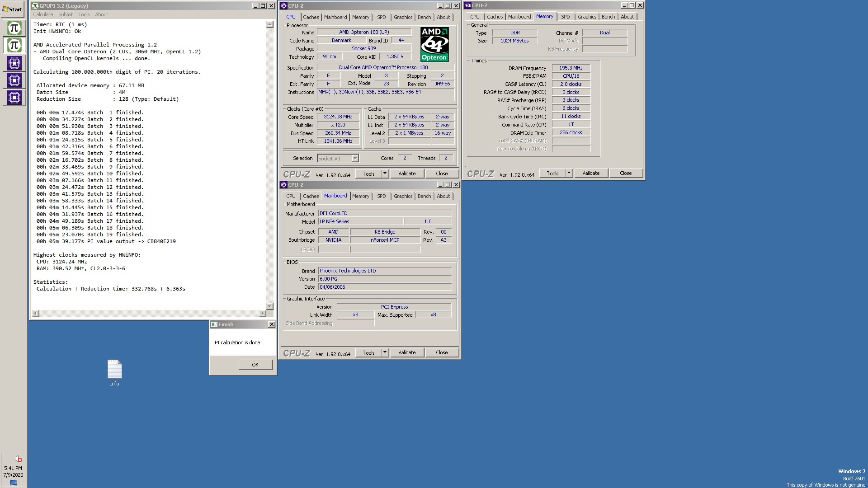Select CPU tab in Memory window

pyautogui.click(x=475, y=17)
